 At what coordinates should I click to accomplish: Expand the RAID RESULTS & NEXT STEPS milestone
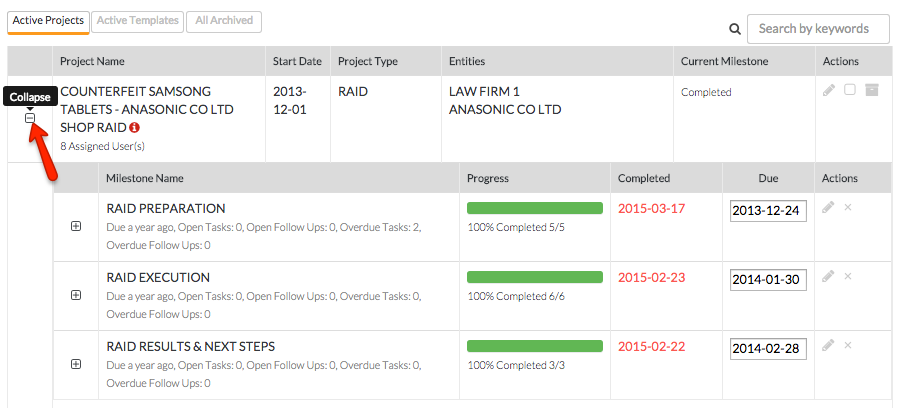pyautogui.click(x=76, y=364)
